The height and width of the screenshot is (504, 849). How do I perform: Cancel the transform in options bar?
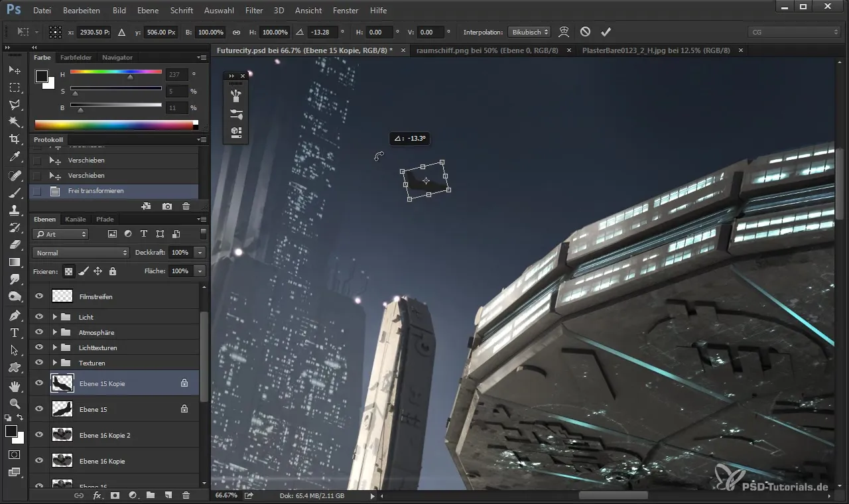pos(585,32)
